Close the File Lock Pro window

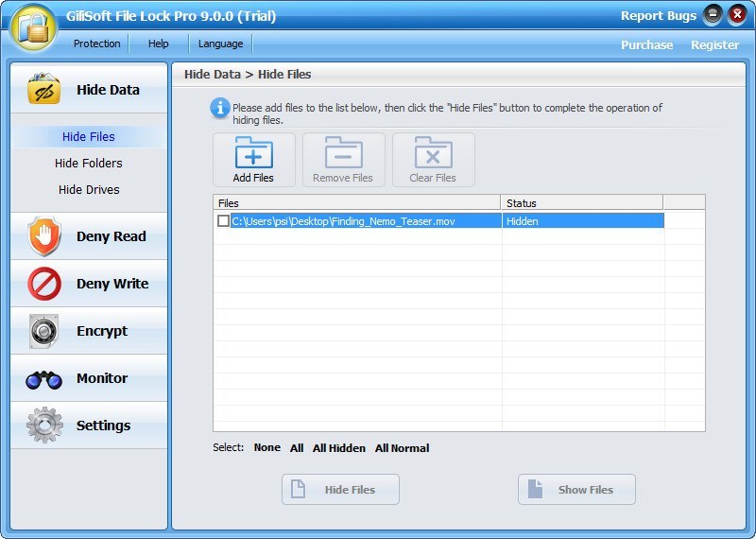coord(737,15)
